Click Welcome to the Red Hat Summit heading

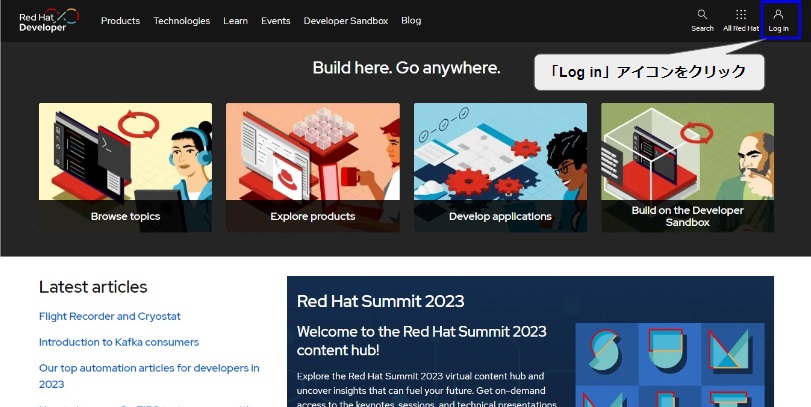point(422,340)
